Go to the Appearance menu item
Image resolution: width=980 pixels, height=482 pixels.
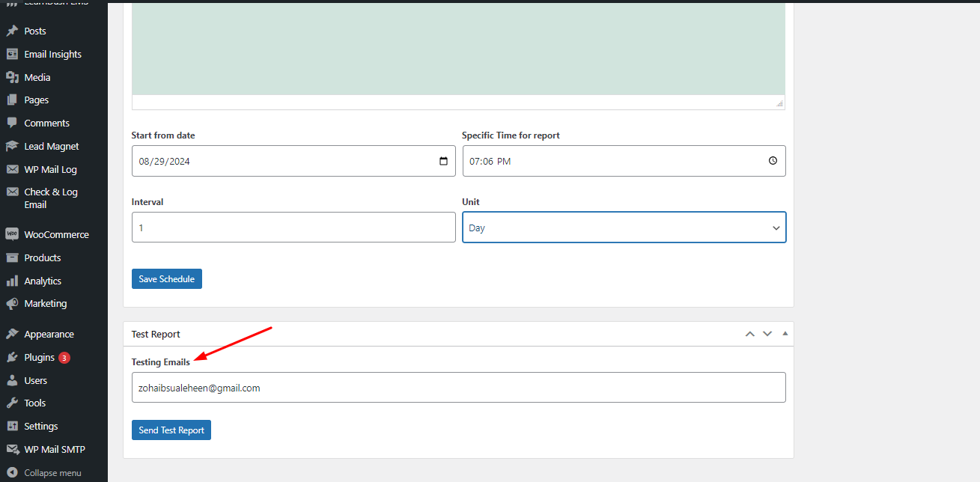(x=49, y=335)
